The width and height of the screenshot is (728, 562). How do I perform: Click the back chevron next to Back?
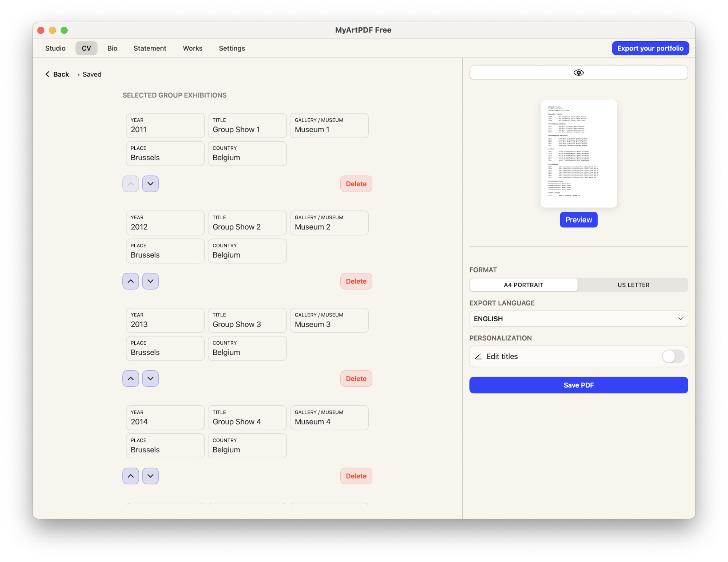(x=47, y=74)
